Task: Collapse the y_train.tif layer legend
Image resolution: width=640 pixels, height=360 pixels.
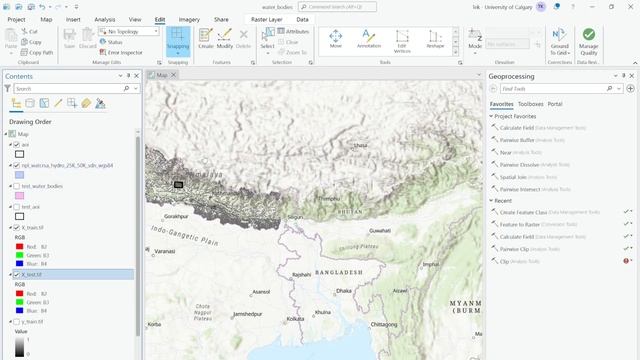Action: pos(11,322)
